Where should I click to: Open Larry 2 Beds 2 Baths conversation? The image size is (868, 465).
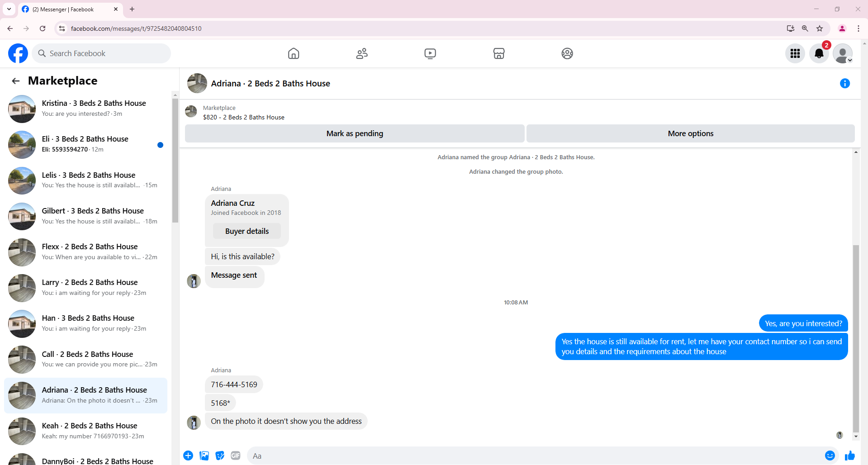click(x=86, y=288)
